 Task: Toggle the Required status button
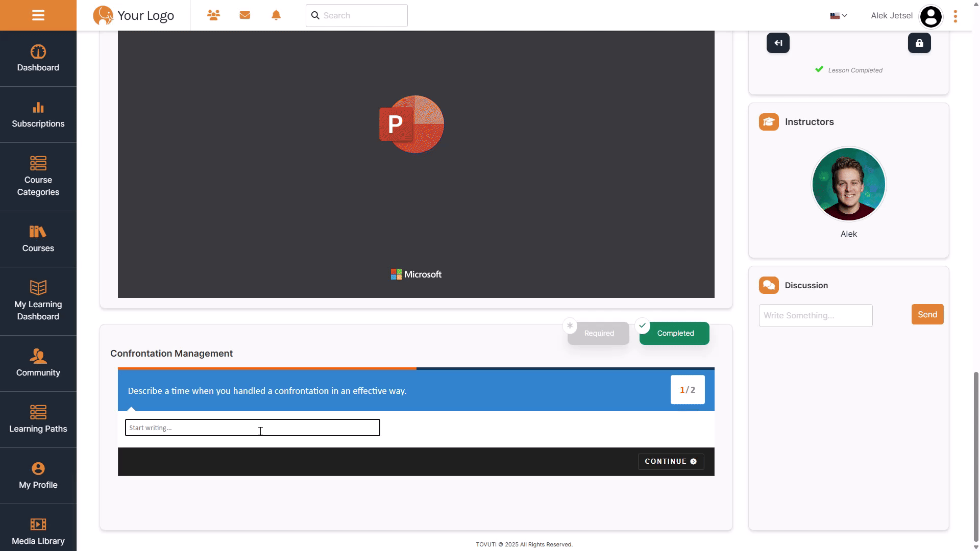pos(598,333)
